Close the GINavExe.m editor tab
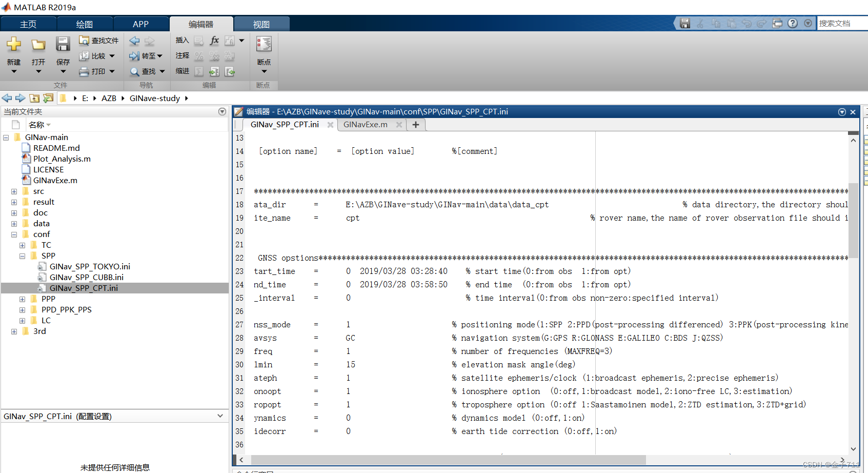 (399, 125)
